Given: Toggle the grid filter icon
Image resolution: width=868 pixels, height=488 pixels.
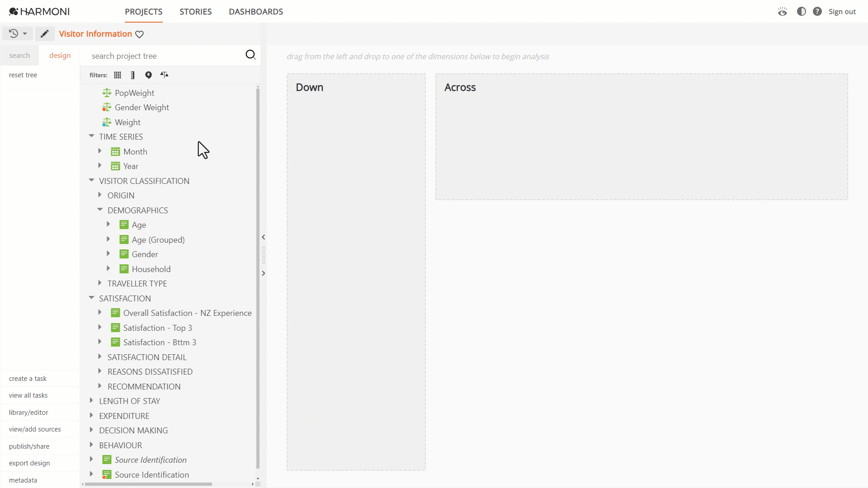Looking at the screenshot, I should (118, 75).
